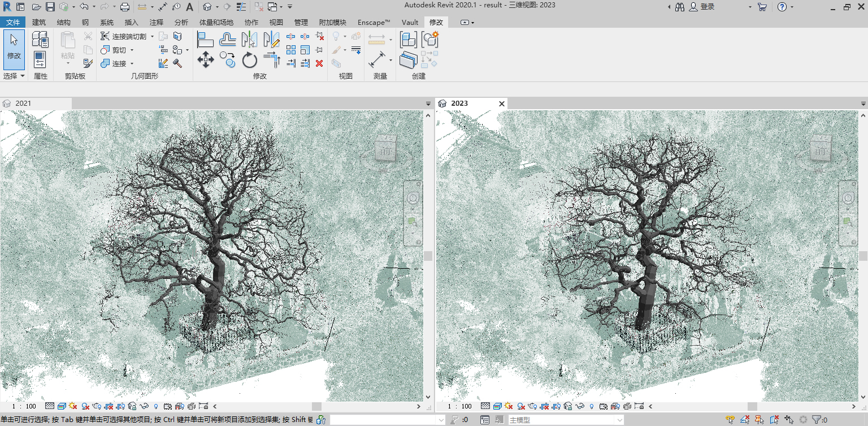Select Trim/Extend to Corner tool

[272, 59]
